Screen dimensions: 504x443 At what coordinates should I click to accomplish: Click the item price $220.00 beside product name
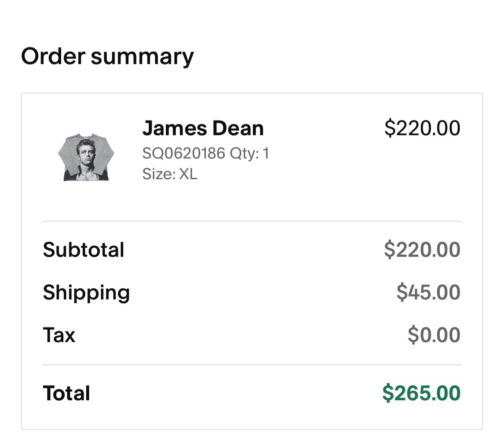[x=422, y=128]
